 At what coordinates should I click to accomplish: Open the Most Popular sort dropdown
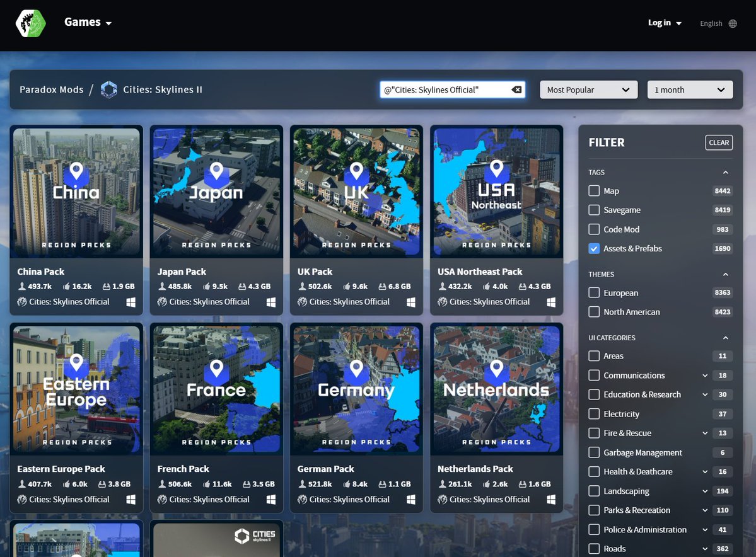coord(588,89)
